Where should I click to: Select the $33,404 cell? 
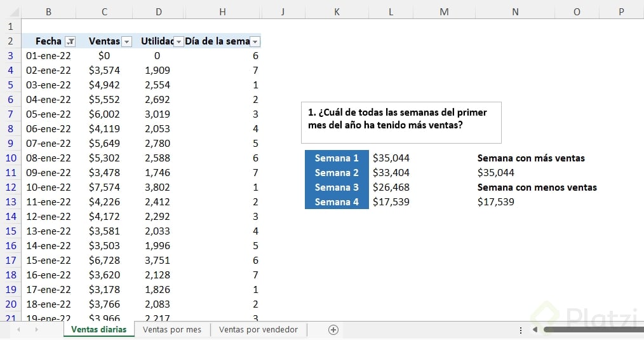(x=391, y=173)
